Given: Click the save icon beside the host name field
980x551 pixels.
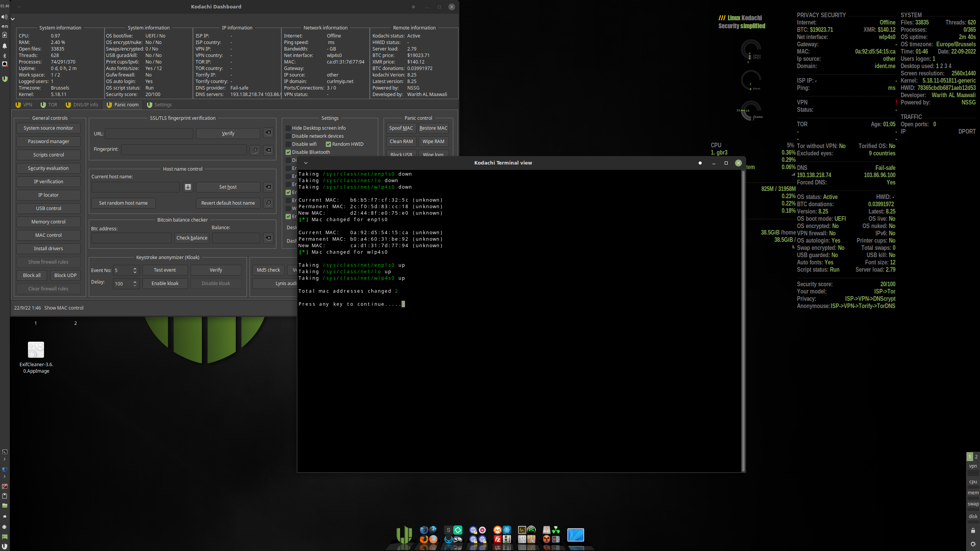Looking at the screenshot, I should (188, 187).
